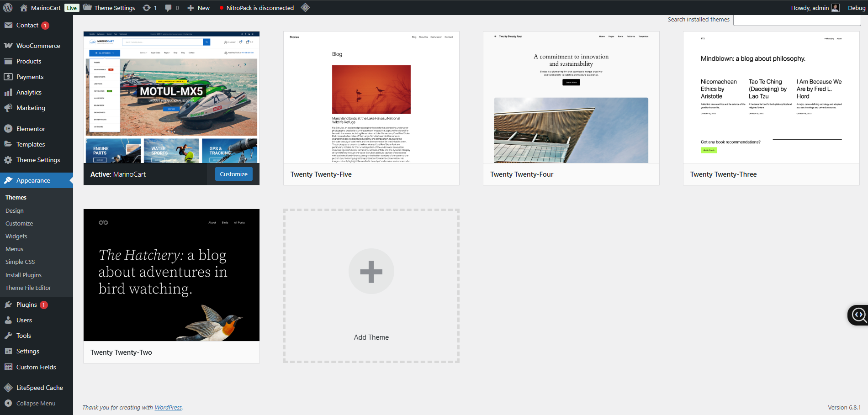This screenshot has height=415, width=868.
Task: Click the MarinoCart home icon
Action: (x=24, y=8)
